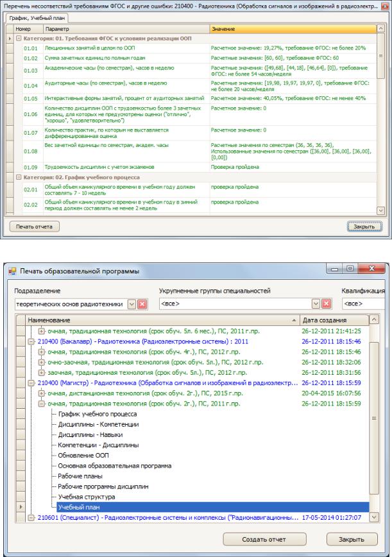This screenshot has height=557, width=392.
Task: Click Подразделение input field
Action: tap(71, 304)
